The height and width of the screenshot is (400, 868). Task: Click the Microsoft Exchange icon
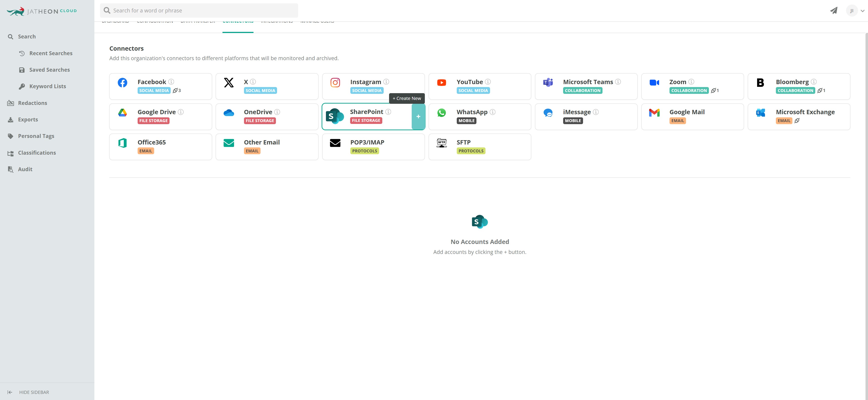pyautogui.click(x=760, y=113)
